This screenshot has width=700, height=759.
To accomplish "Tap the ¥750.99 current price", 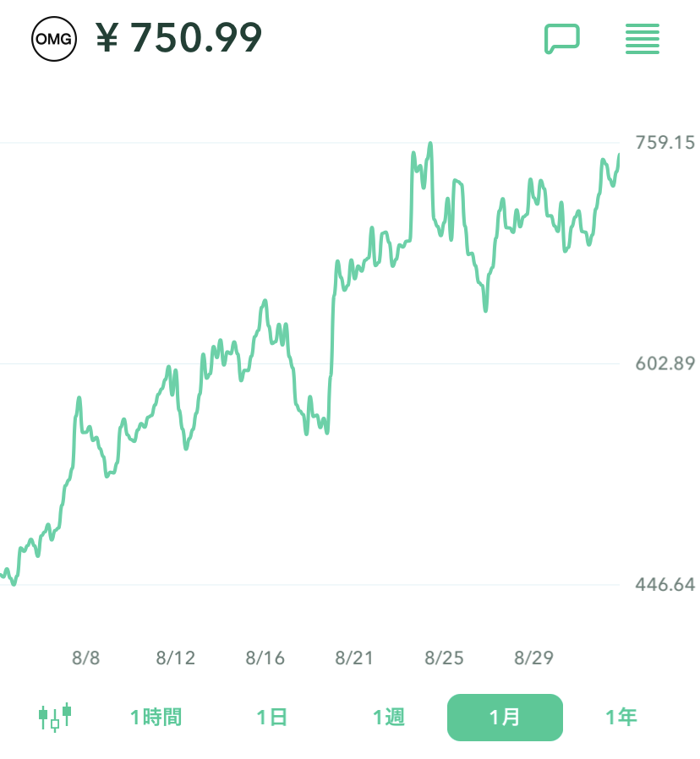I will tap(179, 38).
